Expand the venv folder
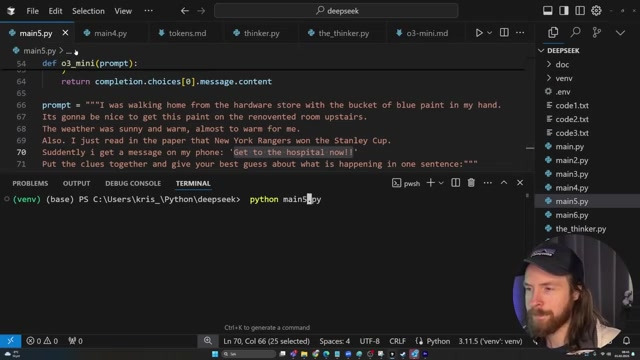The width and height of the screenshot is (640, 360). (564, 78)
